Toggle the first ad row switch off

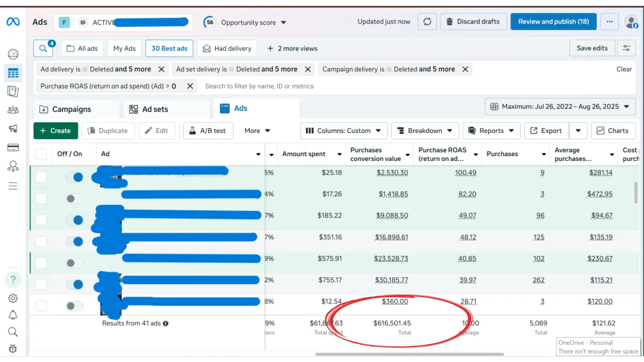coord(75,177)
